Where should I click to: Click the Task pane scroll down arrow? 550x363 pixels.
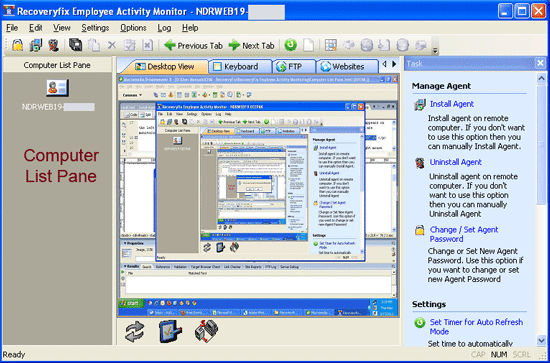541,340
